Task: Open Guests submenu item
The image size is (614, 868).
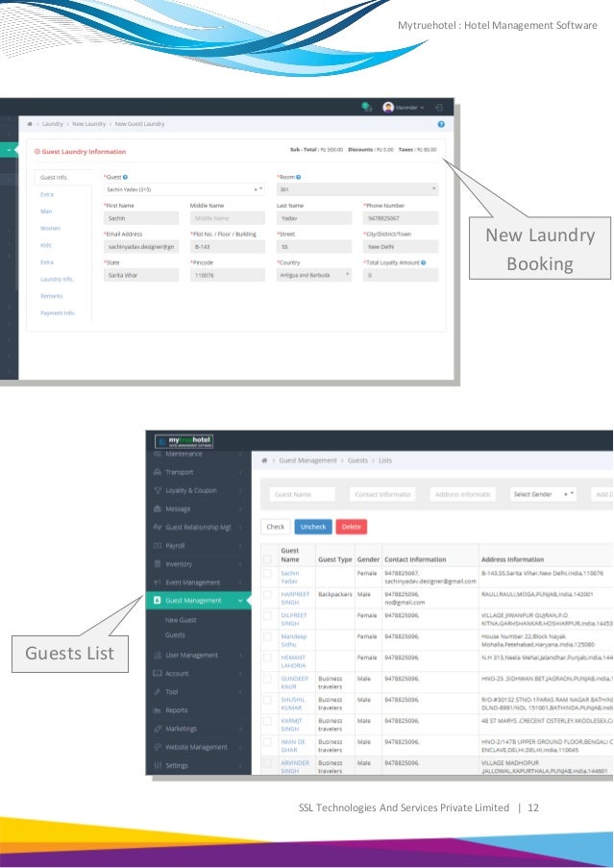Action: (175, 635)
